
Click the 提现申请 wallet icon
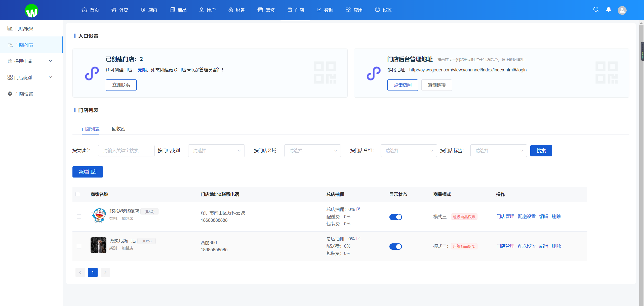pos(10,61)
